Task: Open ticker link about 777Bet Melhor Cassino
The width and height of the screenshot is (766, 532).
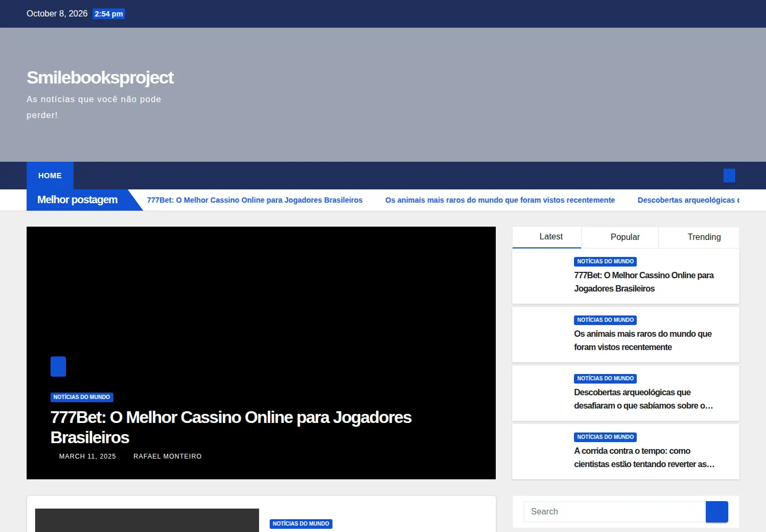Action: coord(255,200)
